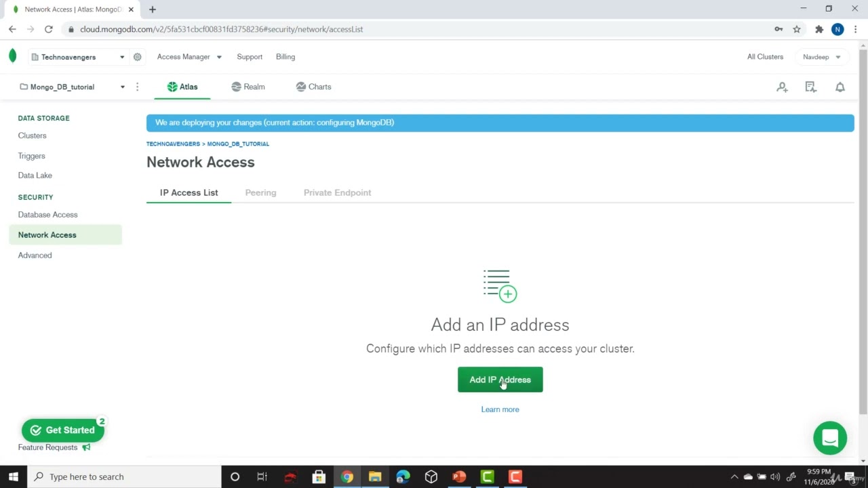Open the Chrome extensions puzzle icon

coord(819,29)
